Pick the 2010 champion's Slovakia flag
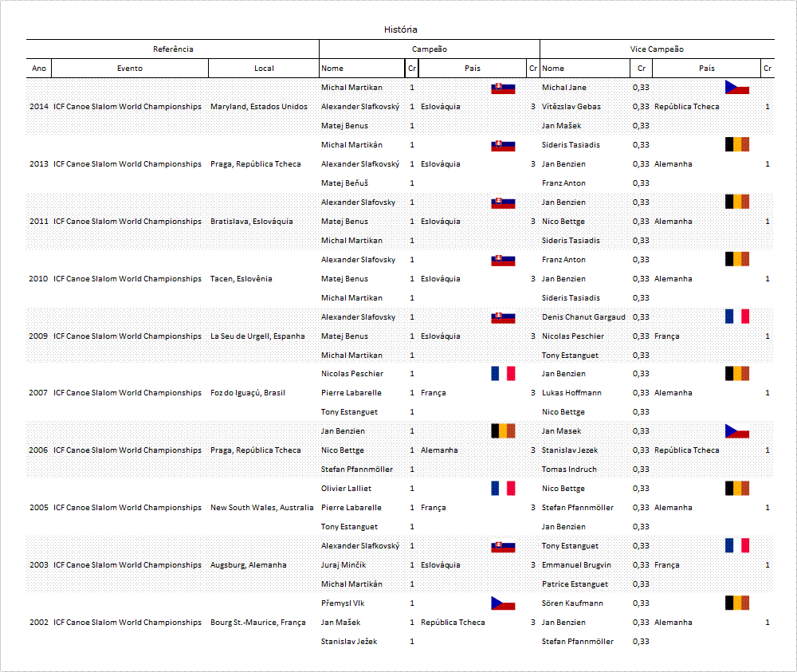This screenshot has width=797, height=672. pos(503,261)
